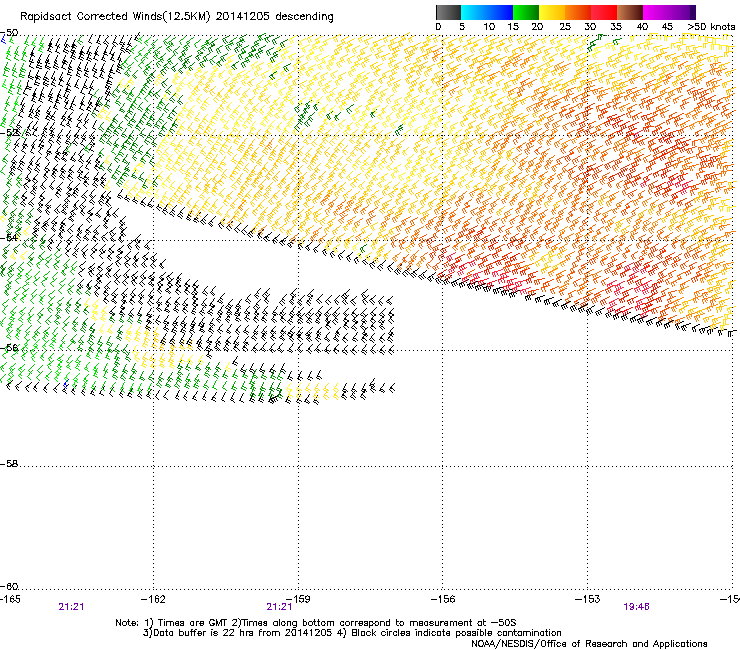Viewport: 740px width, 650px height.
Task: Click the longitude label '-162'
Action: [153, 599]
